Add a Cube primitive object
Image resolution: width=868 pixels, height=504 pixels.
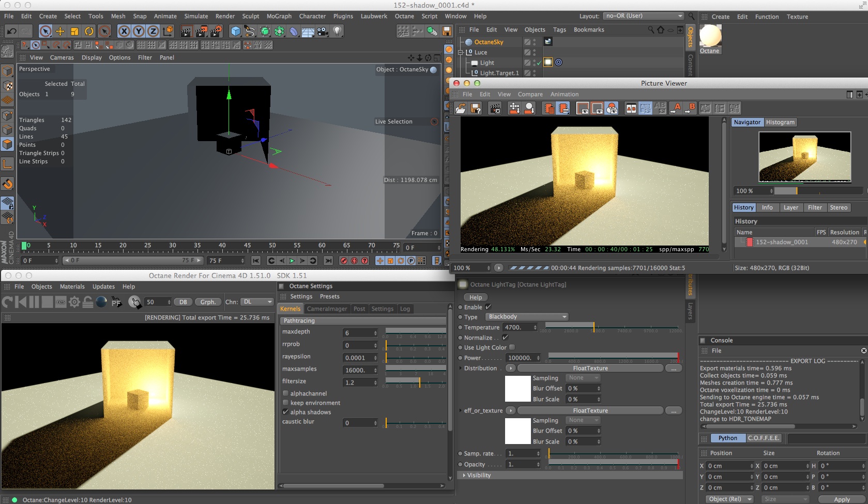[236, 32]
